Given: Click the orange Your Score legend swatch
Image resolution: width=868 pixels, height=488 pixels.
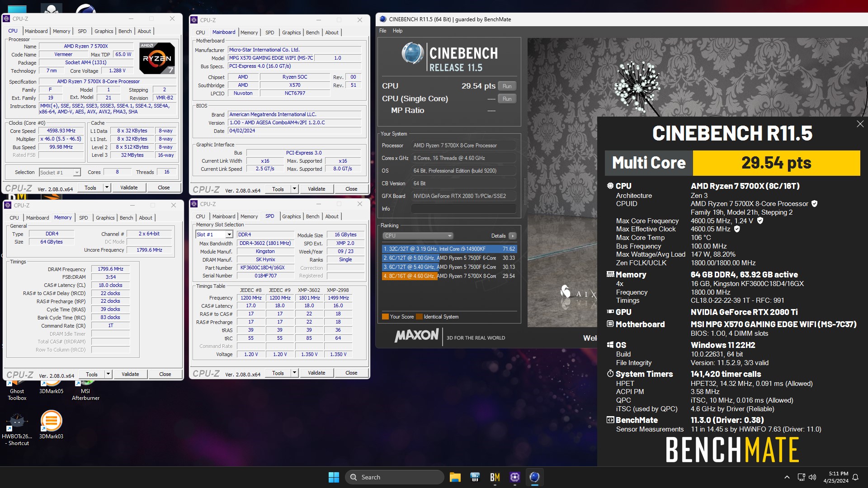Looking at the screenshot, I should 385,317.
